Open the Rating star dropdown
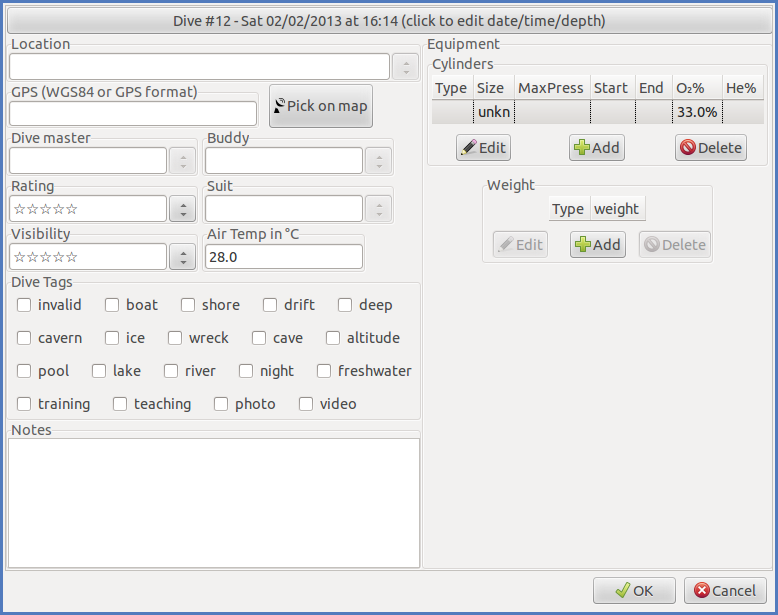778x615 pixels. point(183,208)
